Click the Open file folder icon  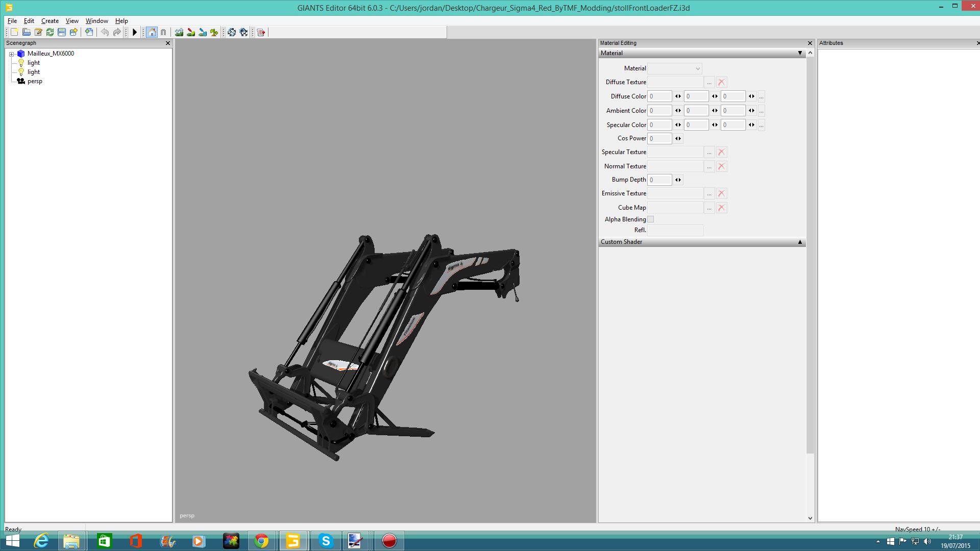(x=26, y=32)
